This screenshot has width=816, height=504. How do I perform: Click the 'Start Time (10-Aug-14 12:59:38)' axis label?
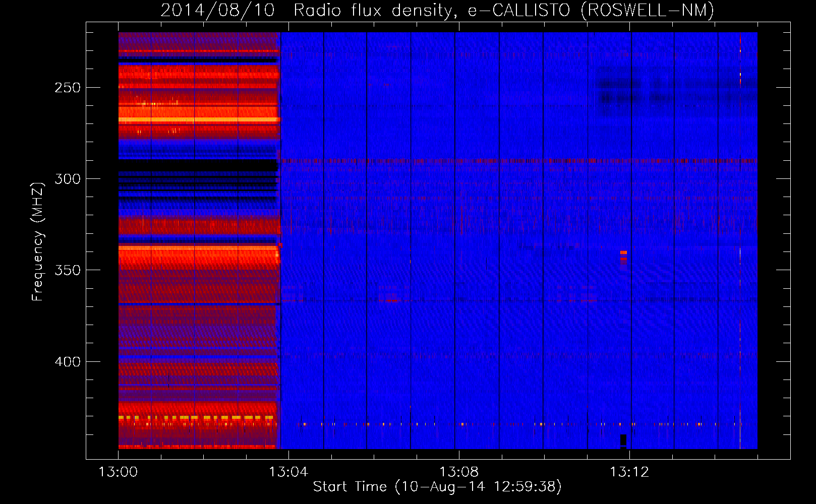click(x=437, y=487)
